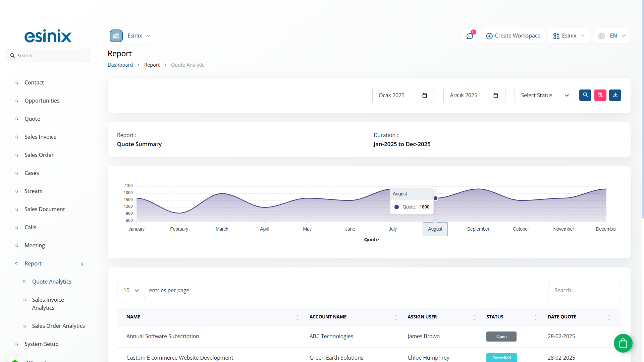
Task: Open the Esinix grid menu dropdown in header
Action: tap(569, 36)
